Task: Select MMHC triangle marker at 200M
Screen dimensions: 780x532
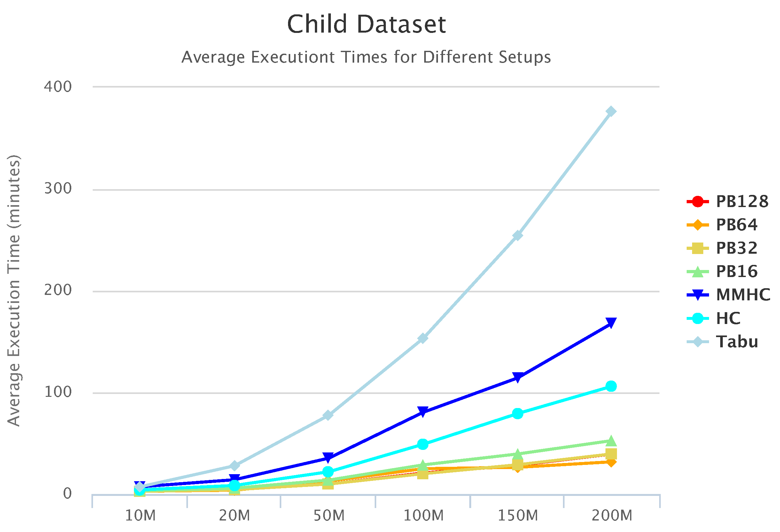Action: click(x=611, y=322)
